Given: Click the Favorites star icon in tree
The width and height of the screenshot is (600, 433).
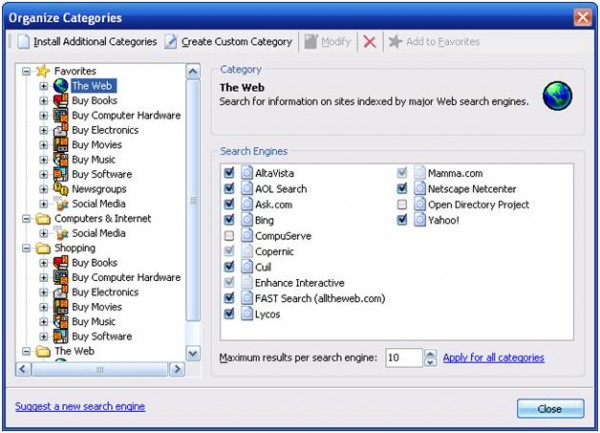Looking at the screenshot, I should (43, 71).
